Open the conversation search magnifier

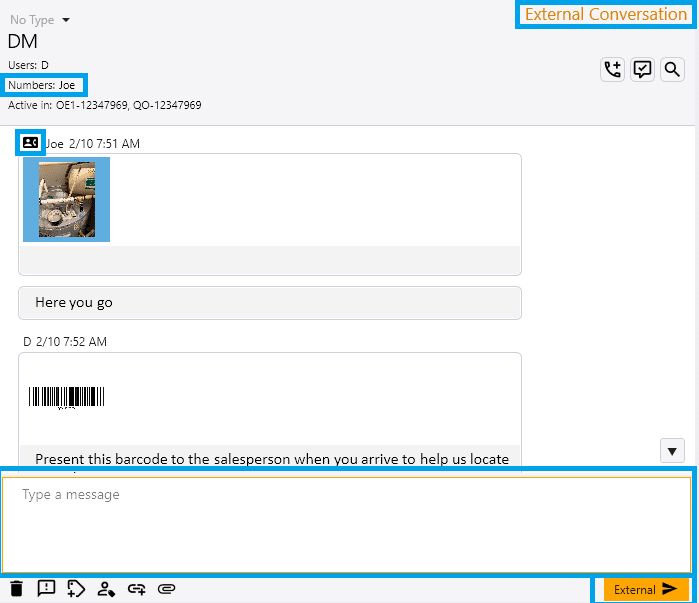coord(673,69)
